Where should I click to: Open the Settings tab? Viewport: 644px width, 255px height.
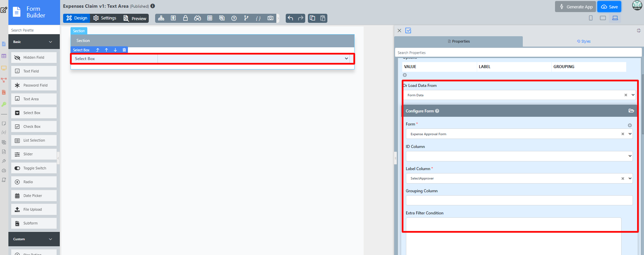105,18
